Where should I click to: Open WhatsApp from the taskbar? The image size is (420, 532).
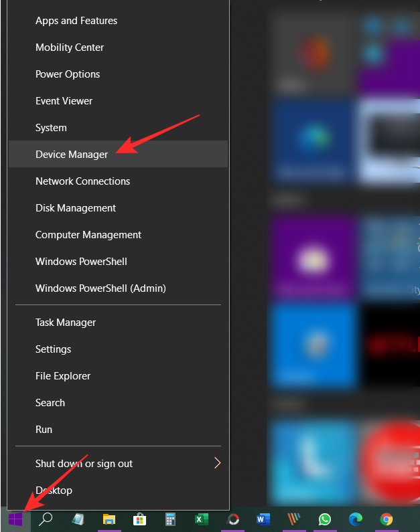click(x=325, y=519)
